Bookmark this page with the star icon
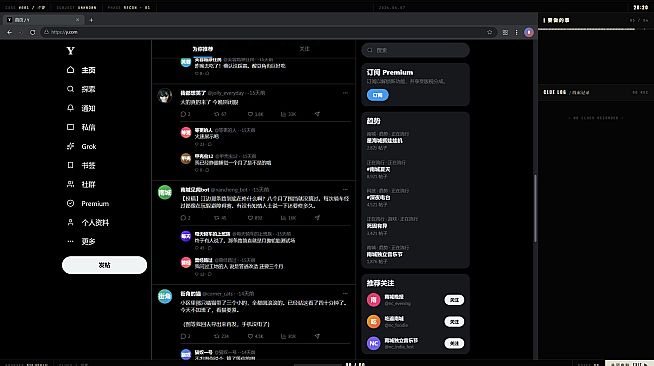 pos(490,32)
